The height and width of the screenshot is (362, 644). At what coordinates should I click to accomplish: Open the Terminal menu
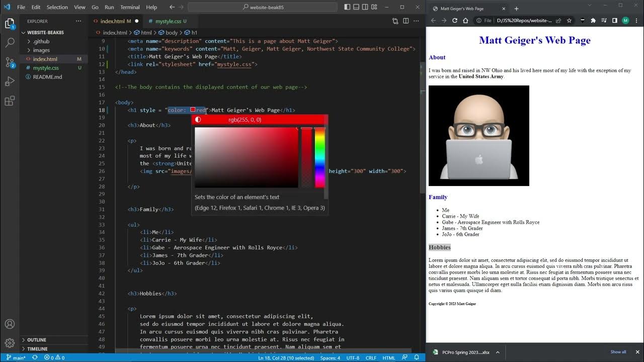coord(130,7)
